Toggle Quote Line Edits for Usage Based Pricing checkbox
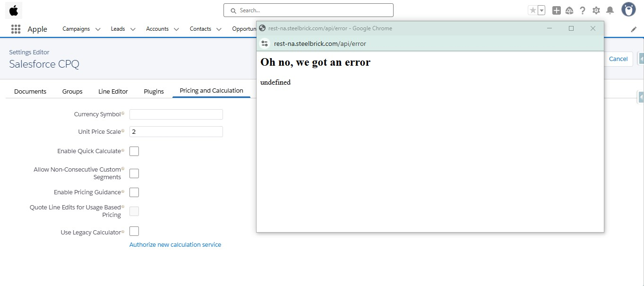The height and width of the screenshot is (286, 644). [134, 211]
